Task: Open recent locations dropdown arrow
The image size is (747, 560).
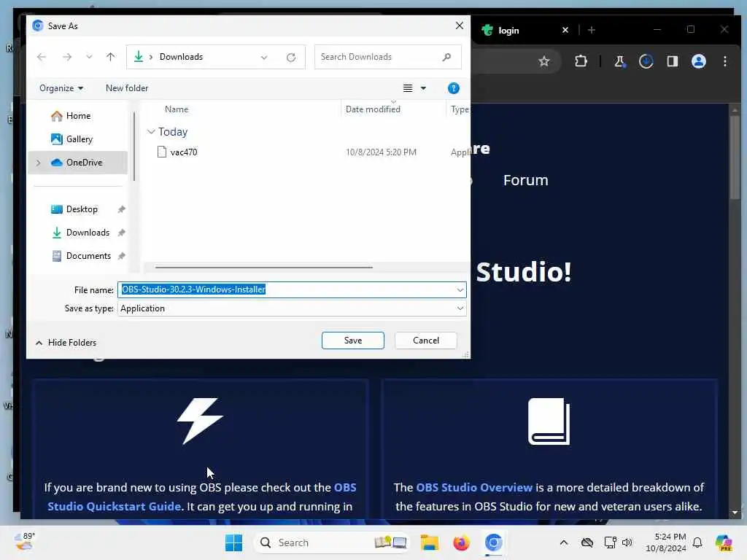Action: 89,57
